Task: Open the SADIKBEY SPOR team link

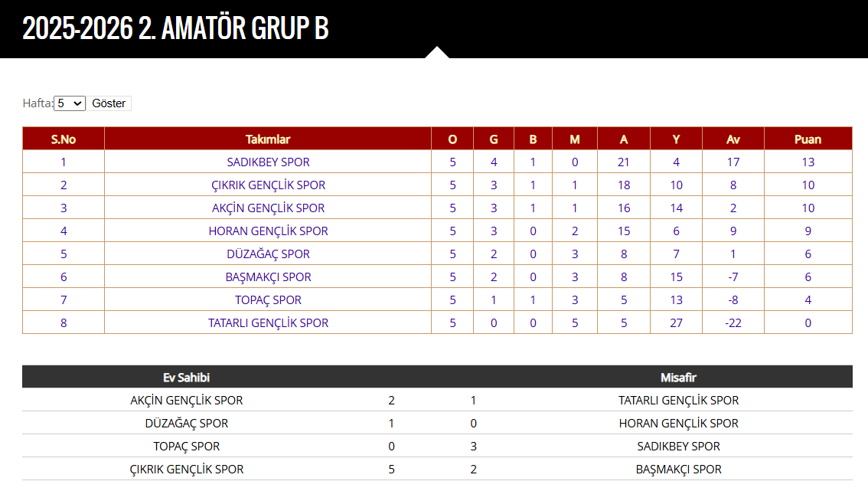Action: tap(268, 162)
